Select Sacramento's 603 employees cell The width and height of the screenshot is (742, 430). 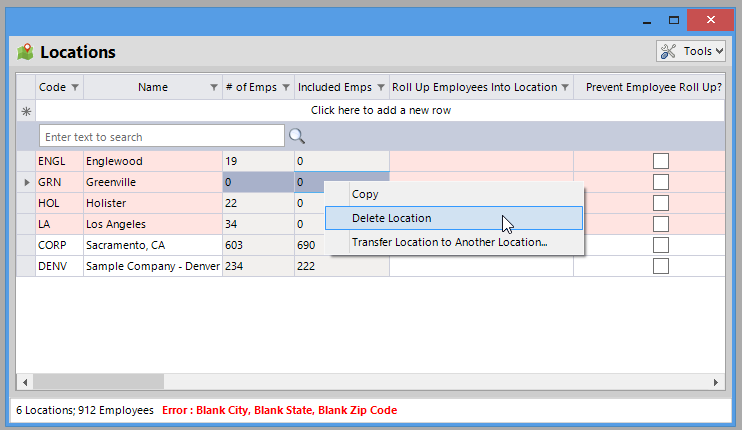coord(258,245)
